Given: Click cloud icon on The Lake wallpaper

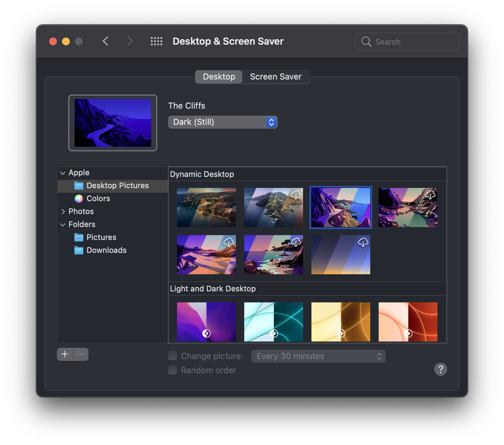Looking at the screenshot, I should (430, 195).
